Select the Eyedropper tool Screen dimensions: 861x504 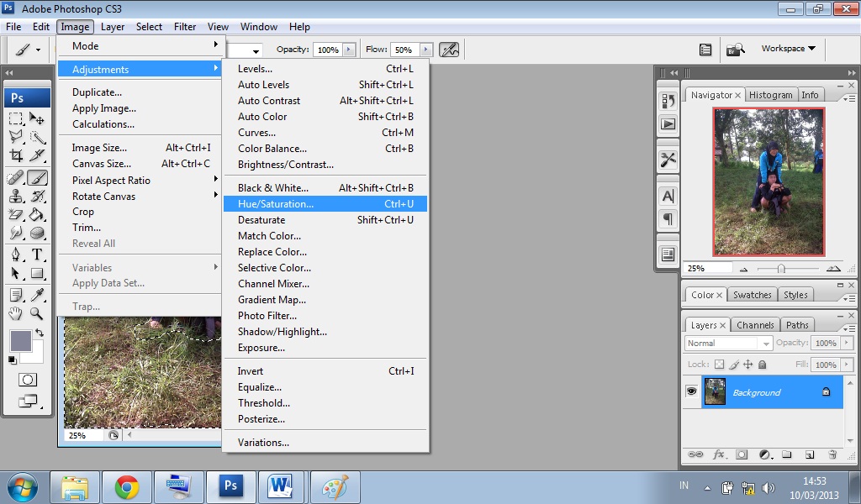pos(37,295)
